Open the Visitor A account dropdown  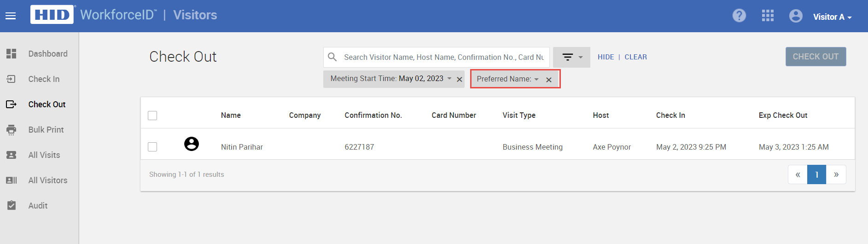(832, 17)
